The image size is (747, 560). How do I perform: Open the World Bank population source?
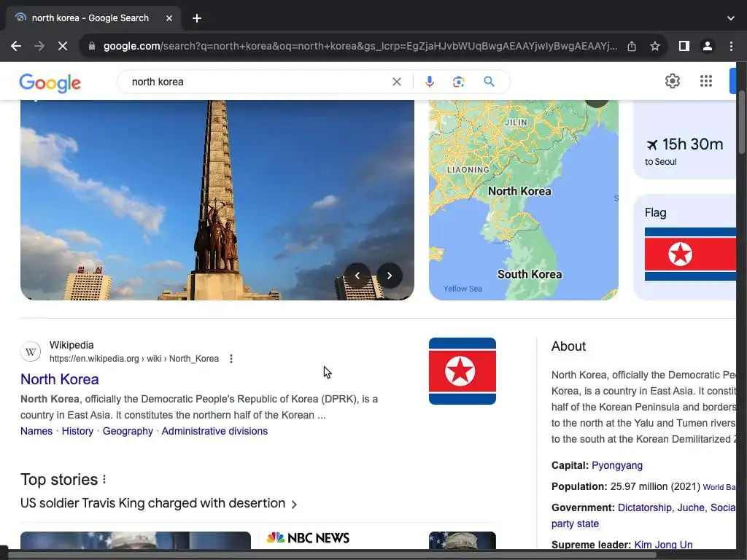719,487
